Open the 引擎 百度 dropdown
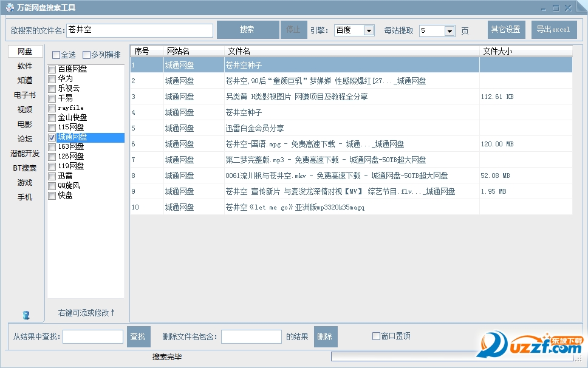Screen dimensions: 588x368 click(x=369, y=31)
